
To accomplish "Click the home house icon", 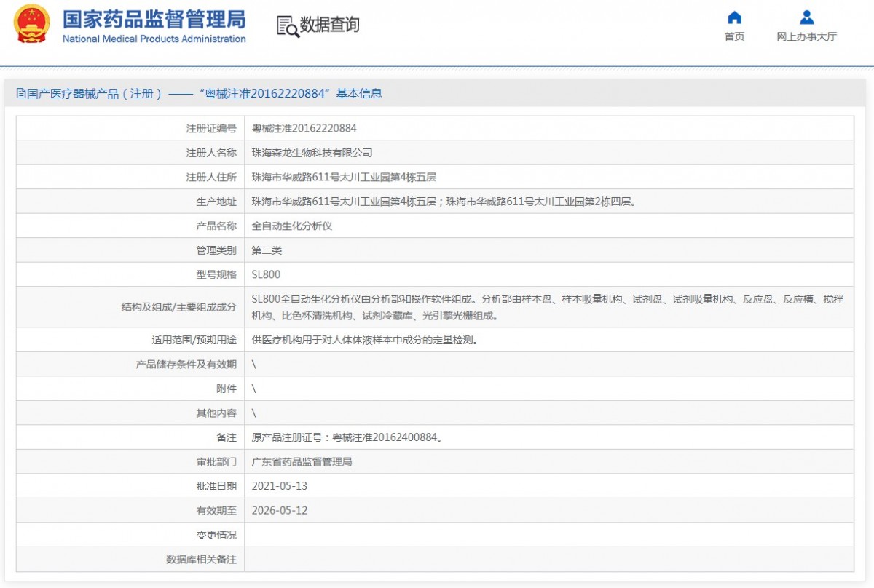I will pyautogui.click(x=734, y=17).
